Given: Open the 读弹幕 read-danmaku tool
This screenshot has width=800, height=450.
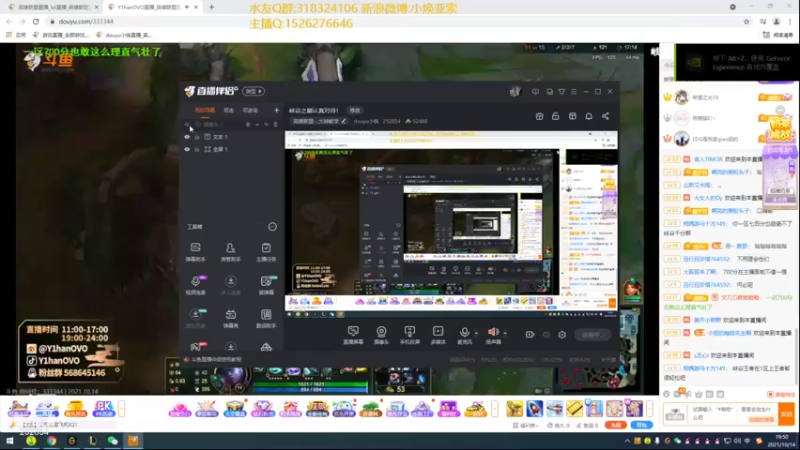Looking at the screenshot, I should click(x=266, y=285).
